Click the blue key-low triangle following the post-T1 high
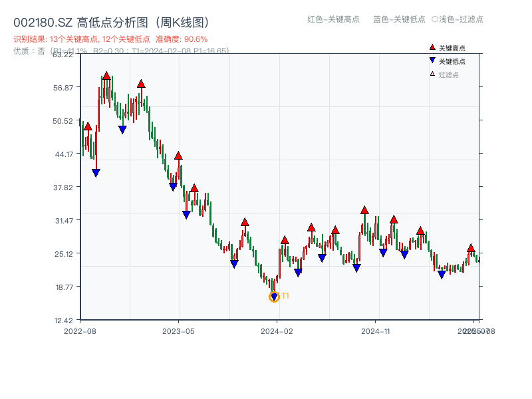 (298, 273)
